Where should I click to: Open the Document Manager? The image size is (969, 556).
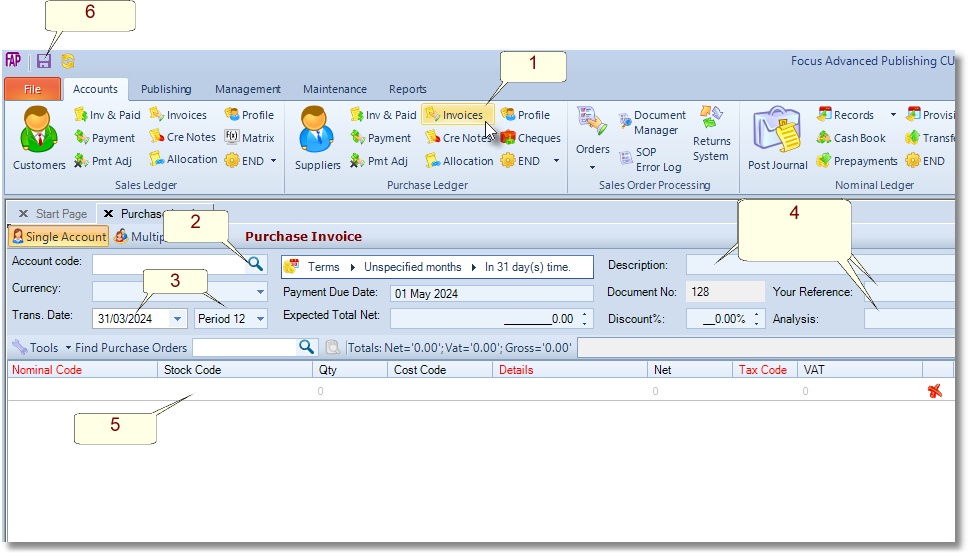pos(653,122)
